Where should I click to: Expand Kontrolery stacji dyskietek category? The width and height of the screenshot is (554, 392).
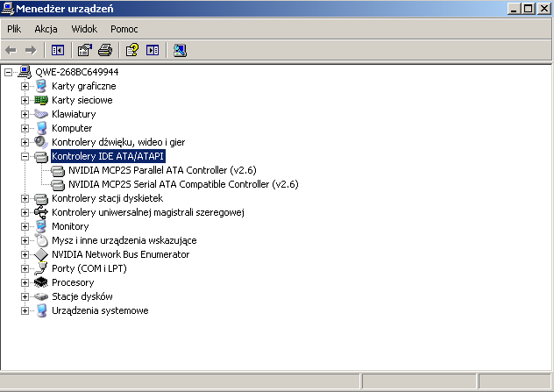pyautogui.click(x=25, y=198)
